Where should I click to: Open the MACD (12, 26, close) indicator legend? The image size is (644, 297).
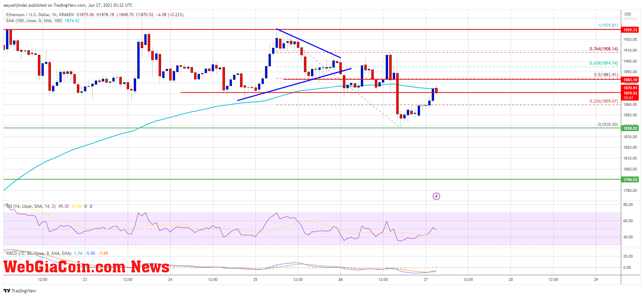pos(39,253)
